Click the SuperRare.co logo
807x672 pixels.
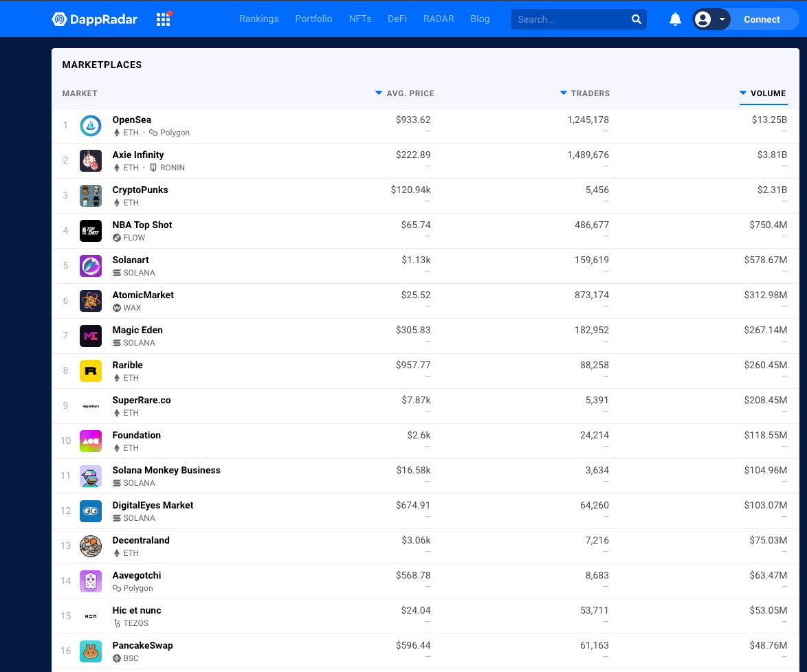coord(91,406)
